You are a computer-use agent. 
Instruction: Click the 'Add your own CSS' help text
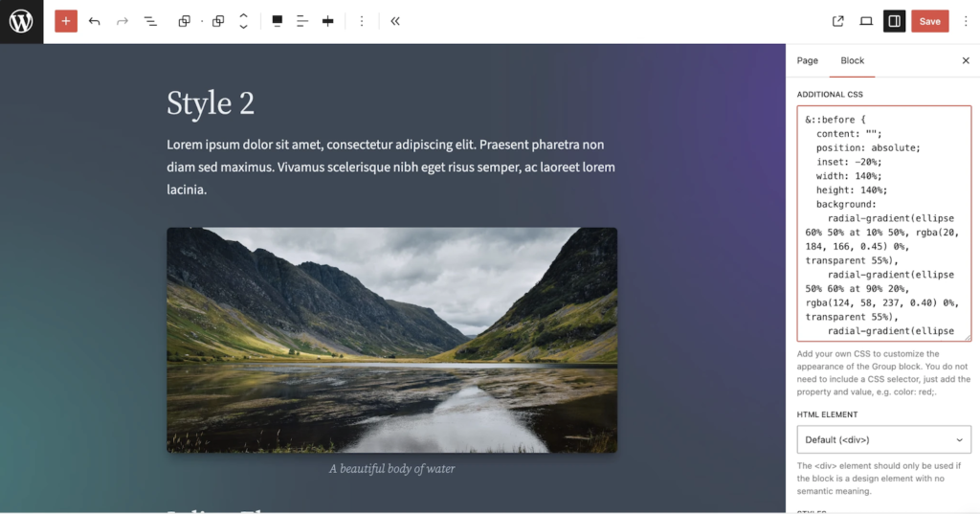tap(883, 372)
